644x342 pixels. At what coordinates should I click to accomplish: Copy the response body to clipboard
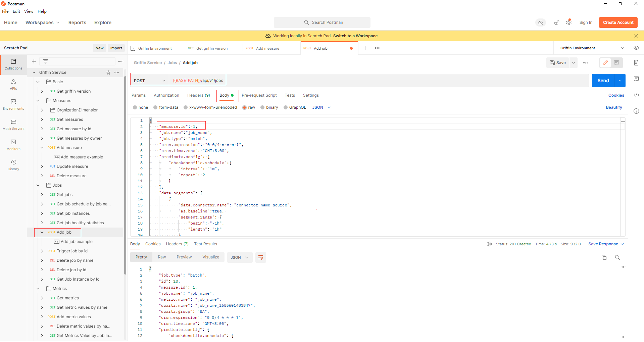pyautogui.click(x=604, y=257)
